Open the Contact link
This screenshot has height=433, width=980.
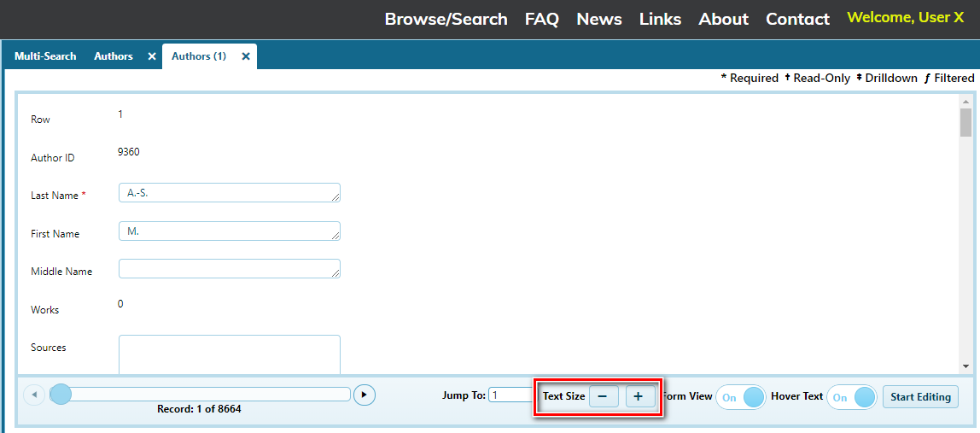(797, 19)
